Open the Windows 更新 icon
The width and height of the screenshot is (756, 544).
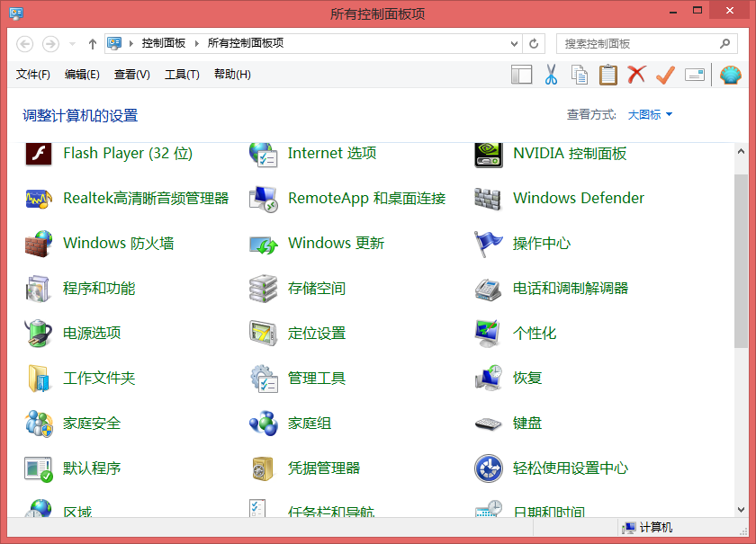pyautogui.click(x=263, y=245)
